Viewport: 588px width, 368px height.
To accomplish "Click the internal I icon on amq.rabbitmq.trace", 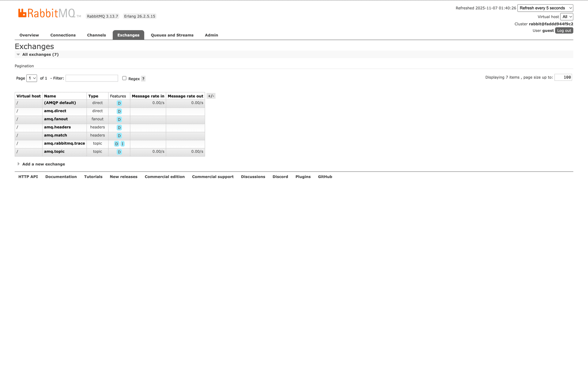I will 123,144.
